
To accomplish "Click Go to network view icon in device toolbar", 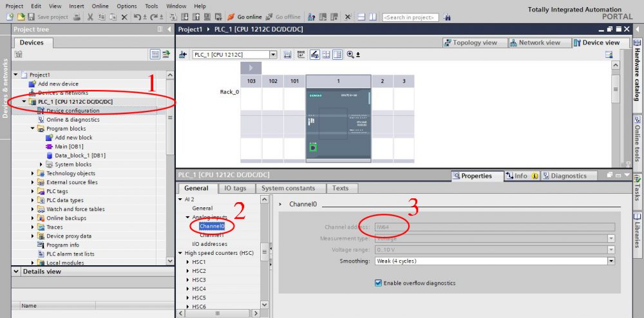I will pyautogui.click(x=183, y=55).
